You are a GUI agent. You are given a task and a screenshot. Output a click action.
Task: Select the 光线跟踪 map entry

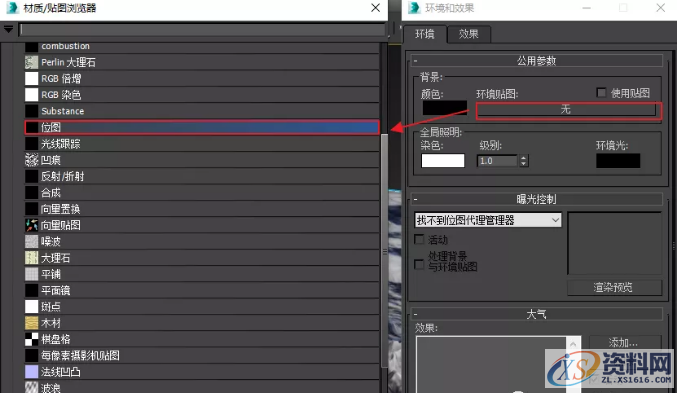[x=202, y=144]
